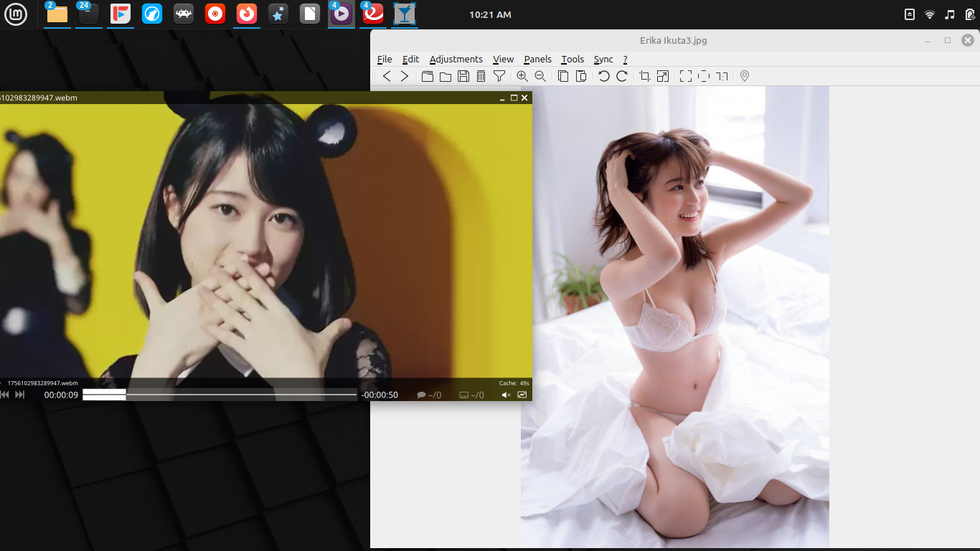Viewport: 980px width, 551px height.
Task: Toggle fullscreen in video player control bar
Action: [522, 395]
